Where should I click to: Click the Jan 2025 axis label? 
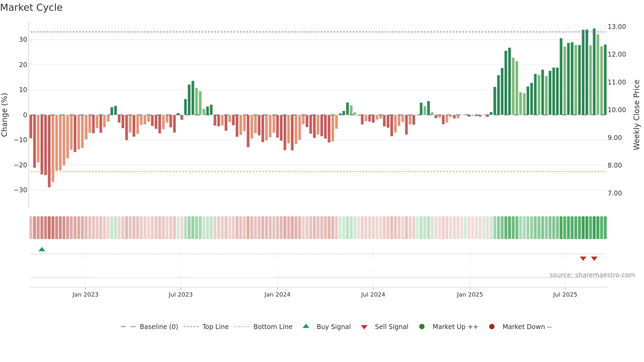(470, 295)
